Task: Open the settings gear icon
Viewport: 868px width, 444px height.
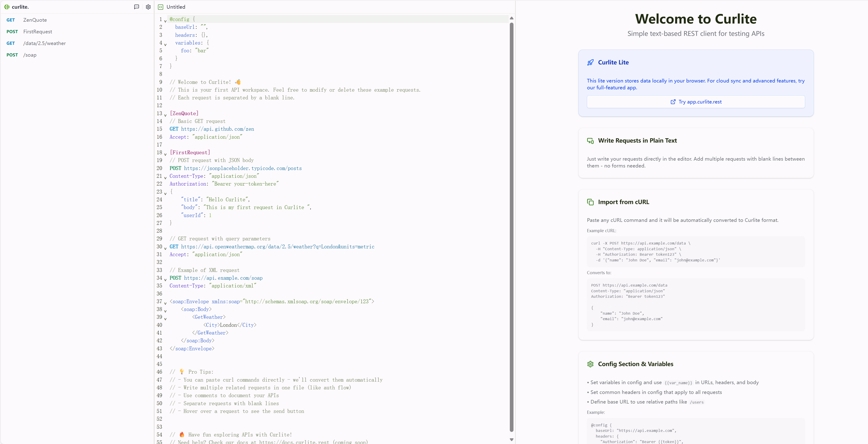Action: (x=148, y=7)
